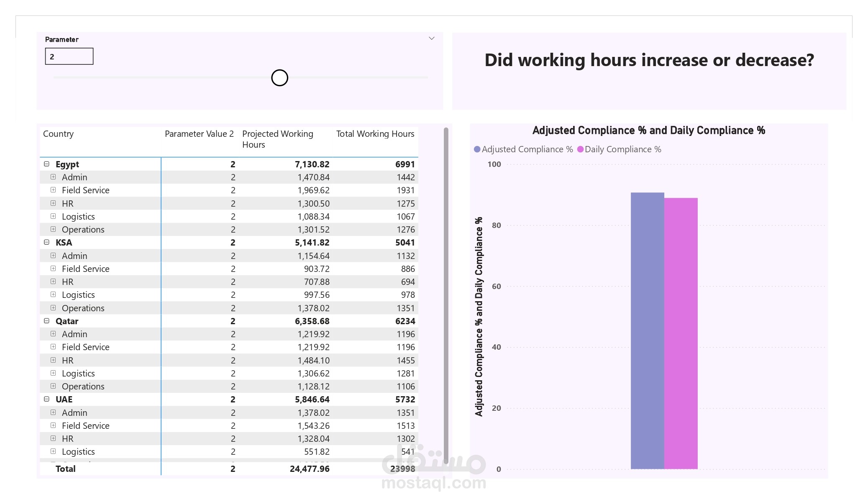Expand Admin under UAE

[53, 412]
